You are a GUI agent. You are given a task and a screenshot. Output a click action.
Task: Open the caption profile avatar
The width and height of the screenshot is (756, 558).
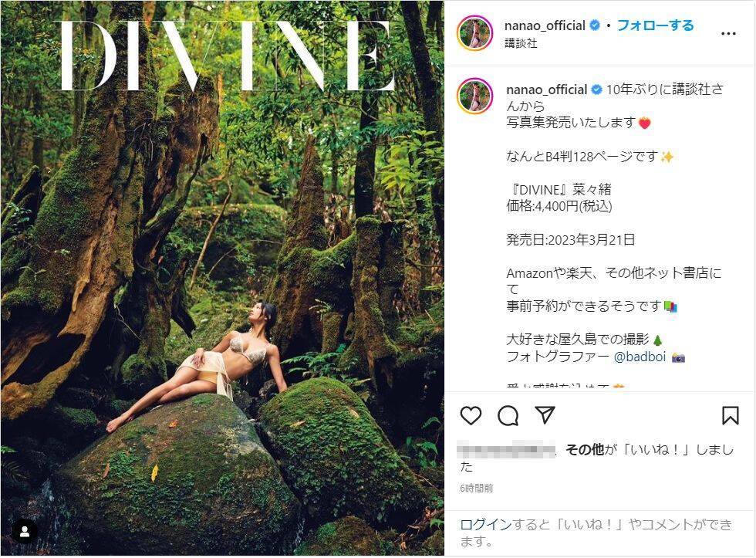tap(474, 96)
